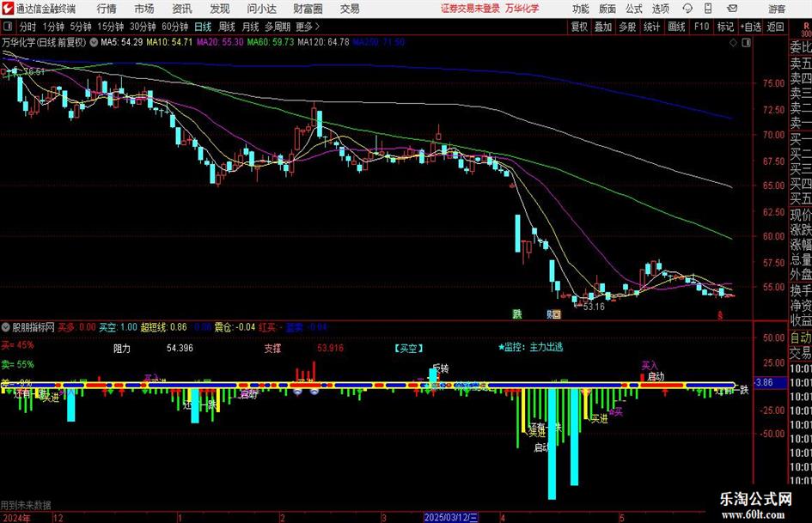This screenshot has width=812, height=523.
Task: Click the 标记 mark button
Action: point(725,27)
